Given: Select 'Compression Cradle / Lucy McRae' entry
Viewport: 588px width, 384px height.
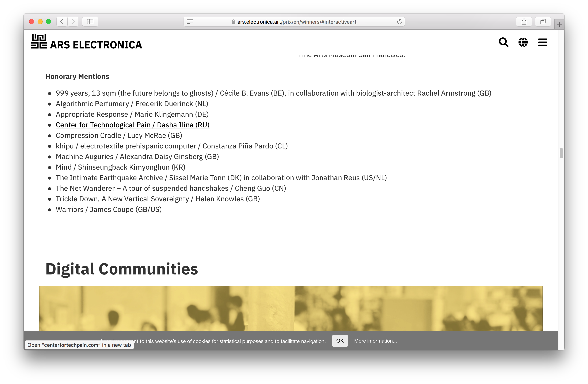Looking at the screenshot, I should [119, 136].
